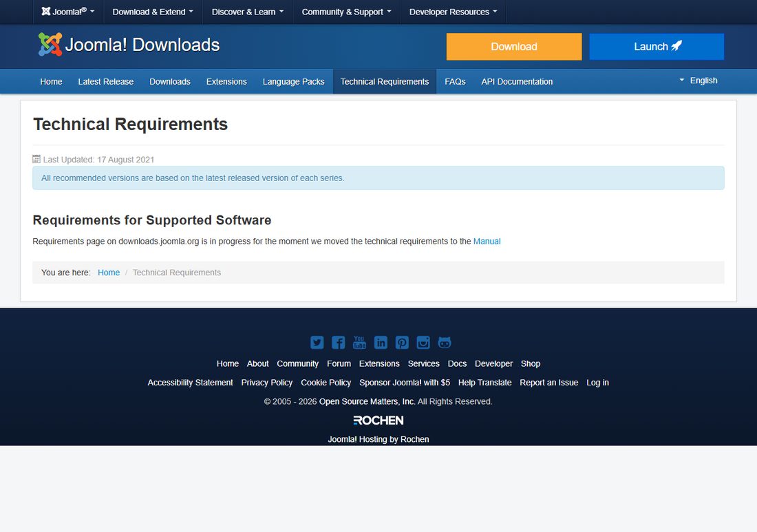Click footer Extensions link
757x532 pixels.
pyautogui.click(x=379, y=363)
